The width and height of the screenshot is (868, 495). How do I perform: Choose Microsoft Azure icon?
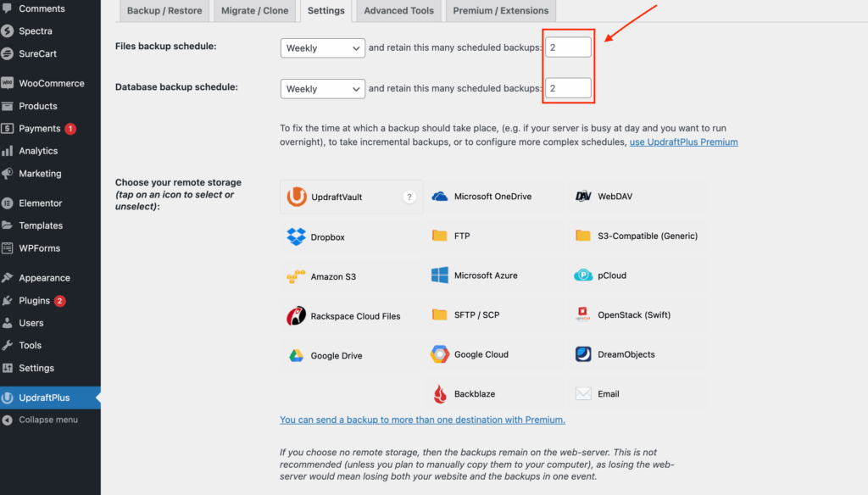coord(440,275)
